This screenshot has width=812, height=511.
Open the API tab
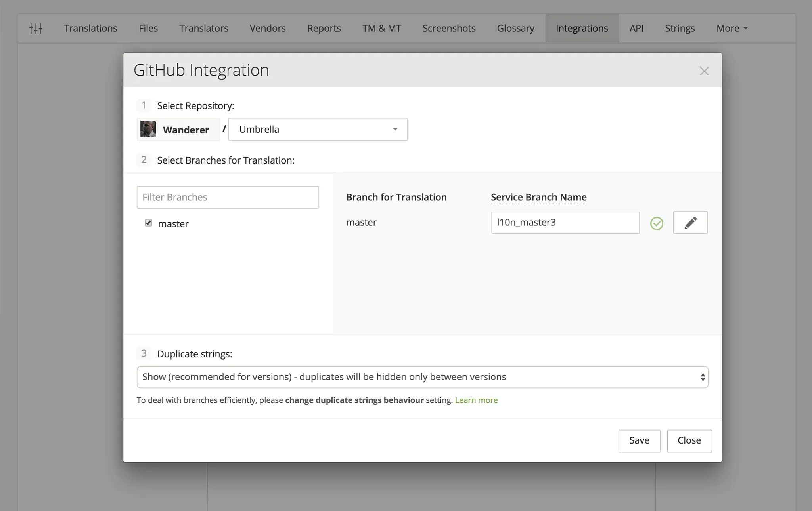636,29
